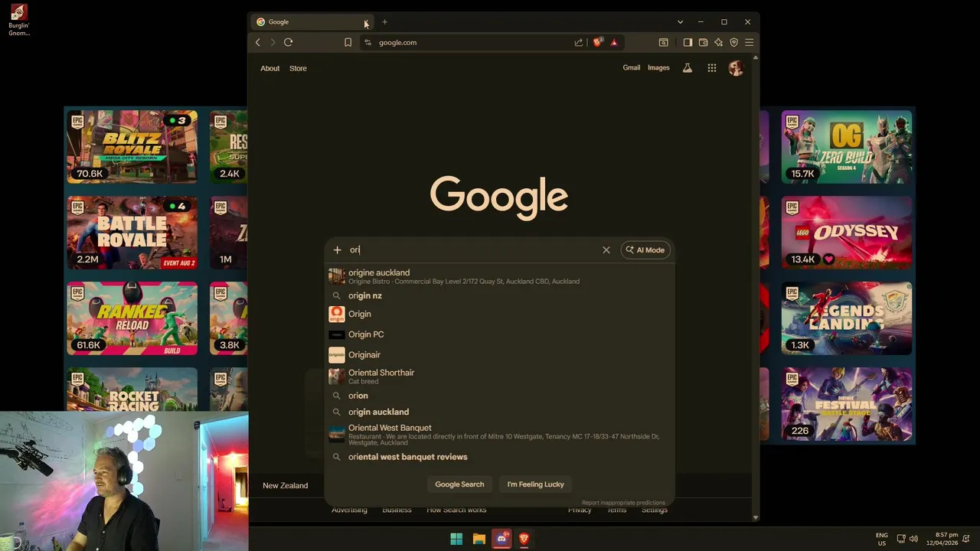Open the Brave Wallet icon
Viewport: 980px width, 551px height.
pyautogui.click(x=703, y=42)
